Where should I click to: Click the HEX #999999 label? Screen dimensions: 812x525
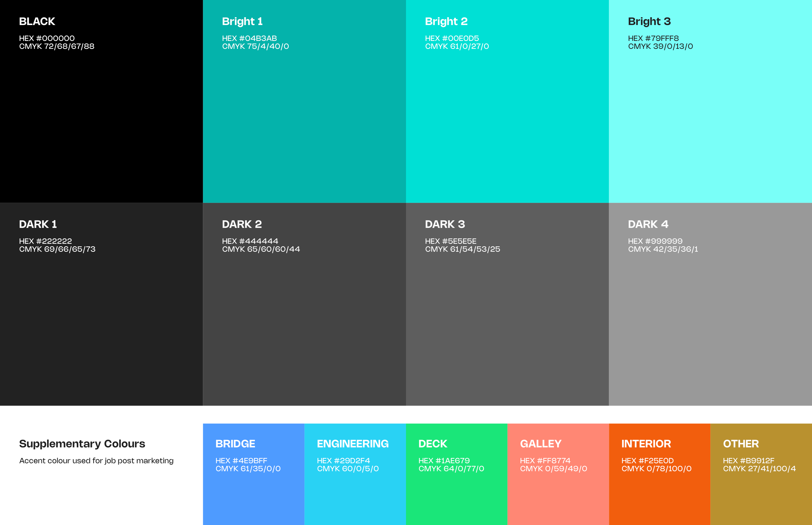[655, 241]
